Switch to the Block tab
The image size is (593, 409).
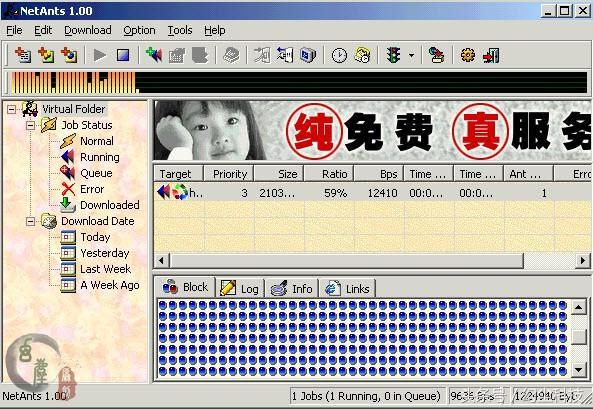185,288
